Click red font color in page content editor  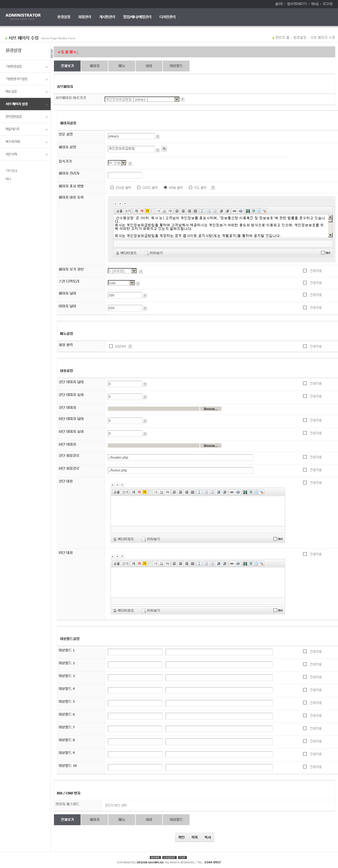[141, 211]
